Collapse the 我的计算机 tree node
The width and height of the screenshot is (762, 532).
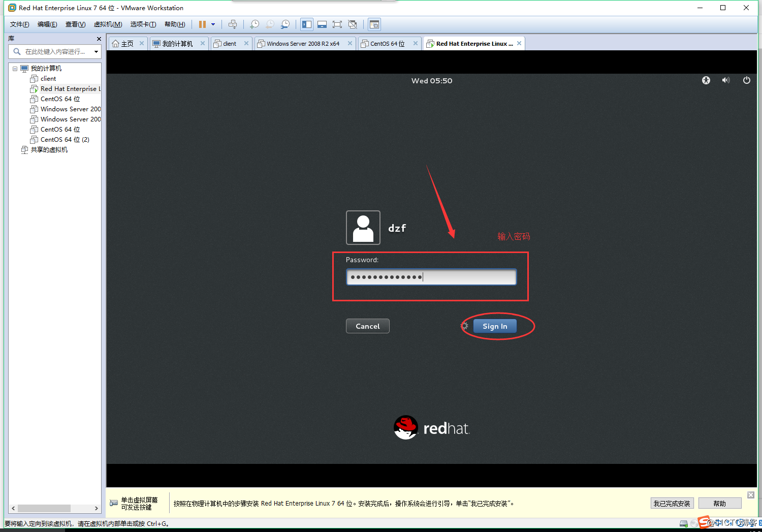(15, 69)
